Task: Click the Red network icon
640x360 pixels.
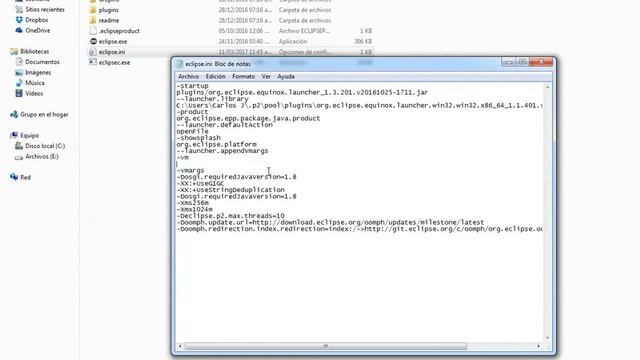Action: (14, 177)
